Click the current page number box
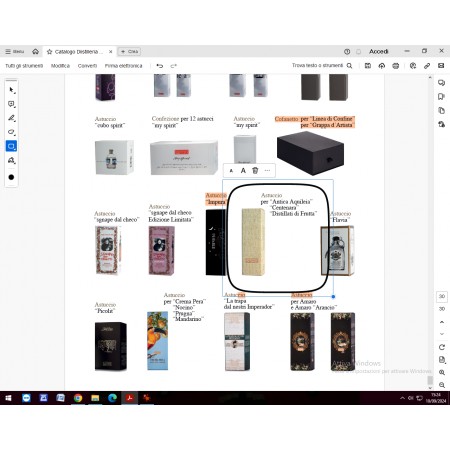The image size is (450, 450). [442, 296]
